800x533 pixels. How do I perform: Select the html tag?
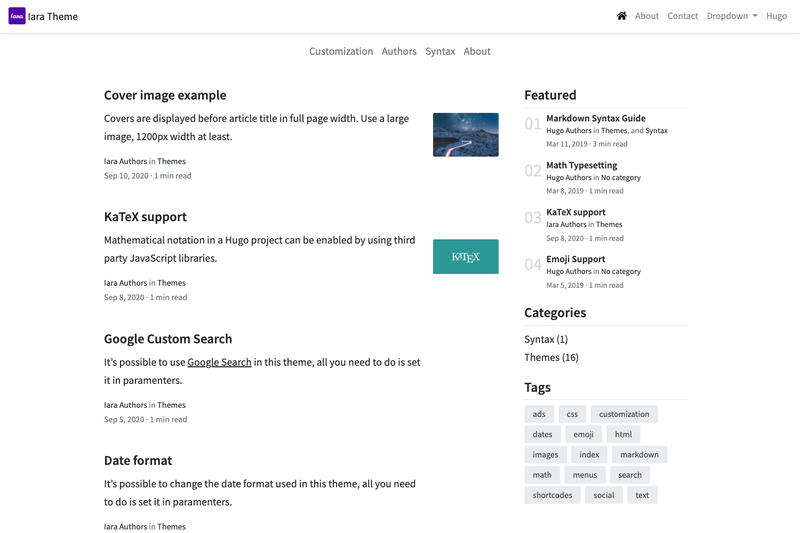tap(623, 435)
